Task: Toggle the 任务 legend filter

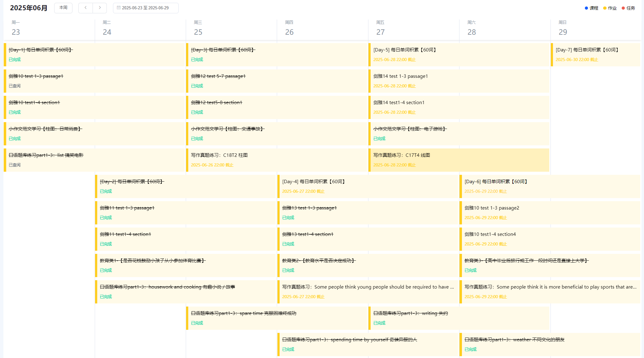Action: (629, 8)
